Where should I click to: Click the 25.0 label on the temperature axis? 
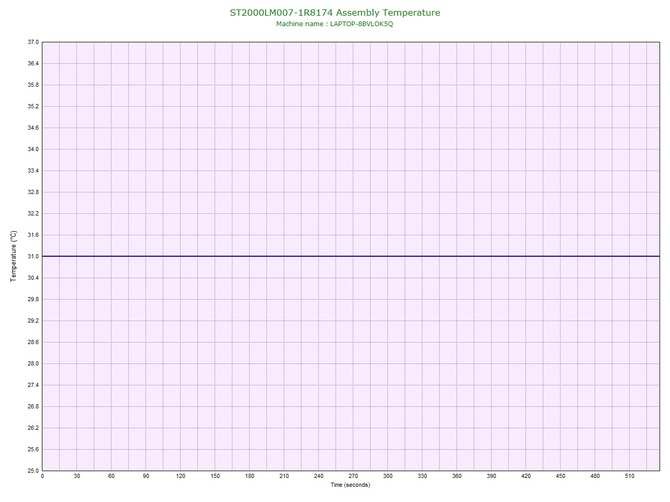coord(32,470)
